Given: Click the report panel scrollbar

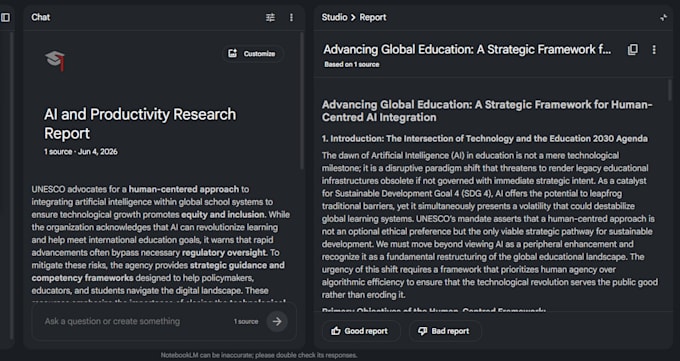Looking at the screenshot, I should 670,90.
